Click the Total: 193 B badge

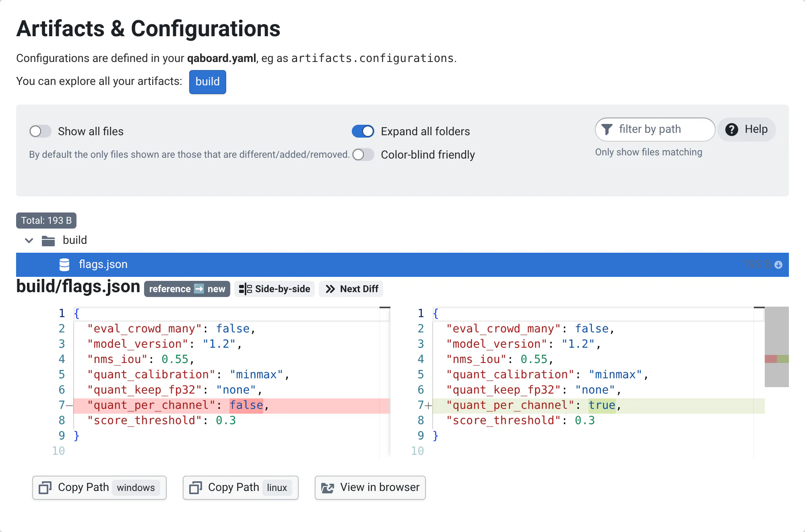[x=46, y=221]
